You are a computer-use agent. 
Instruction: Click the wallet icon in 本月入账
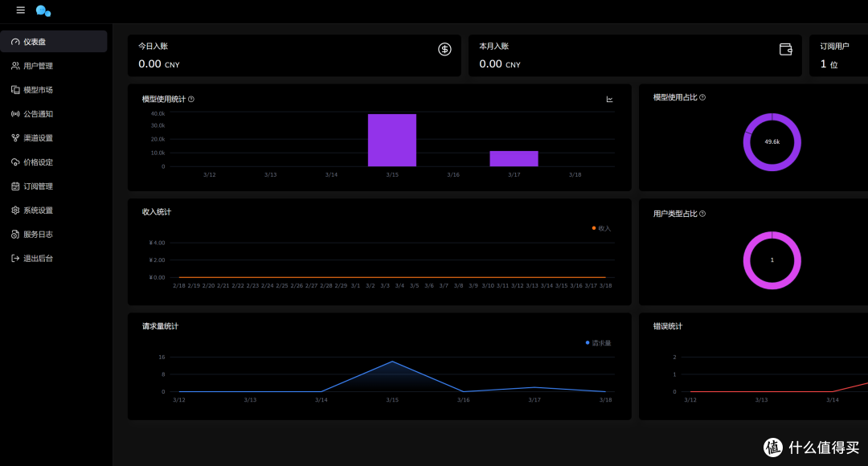[785, 49]
